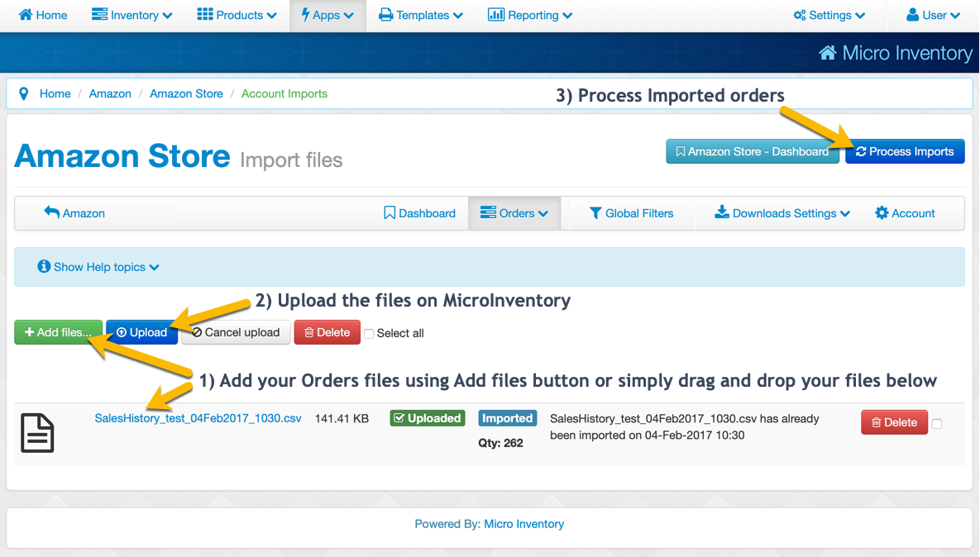Click the Apps lightning bolt icon
980x557 pixels.
[x=306, y=15]
